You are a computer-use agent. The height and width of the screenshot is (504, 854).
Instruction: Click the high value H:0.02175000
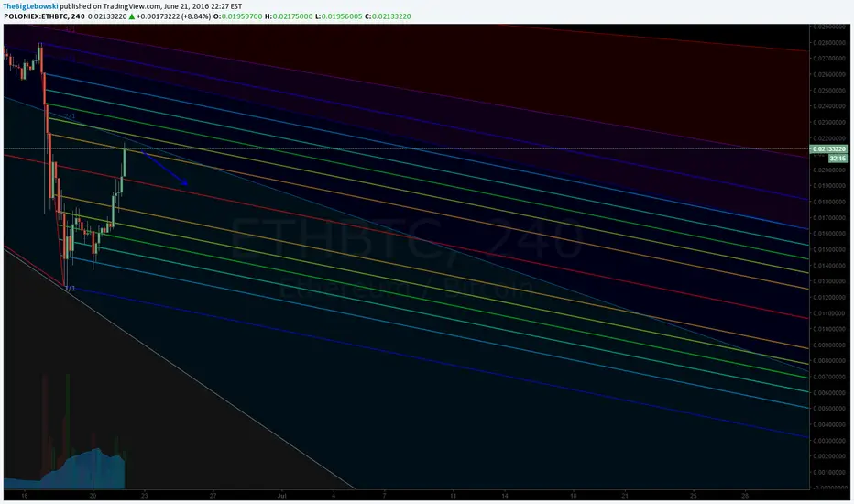[x=289, y=16]
